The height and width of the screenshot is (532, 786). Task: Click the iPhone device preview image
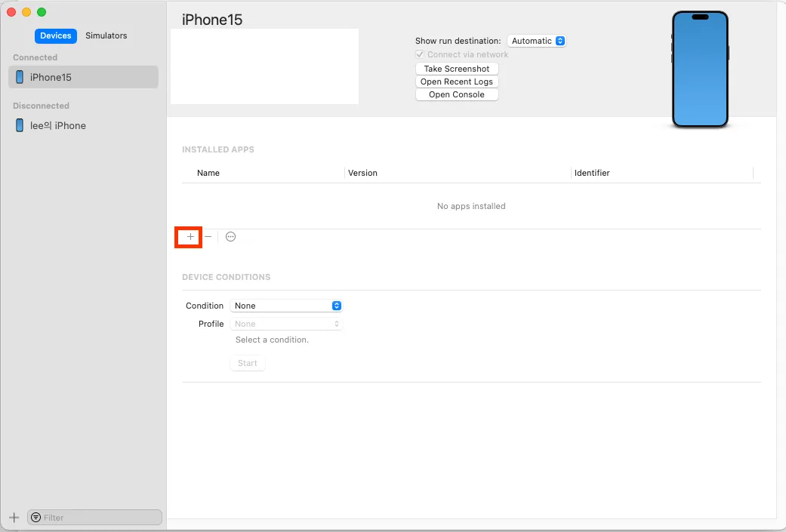(x=700, y=69)
